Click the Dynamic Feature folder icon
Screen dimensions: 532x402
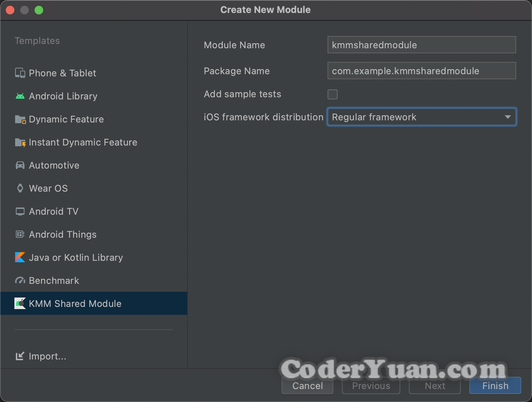[x=20, y=119]
